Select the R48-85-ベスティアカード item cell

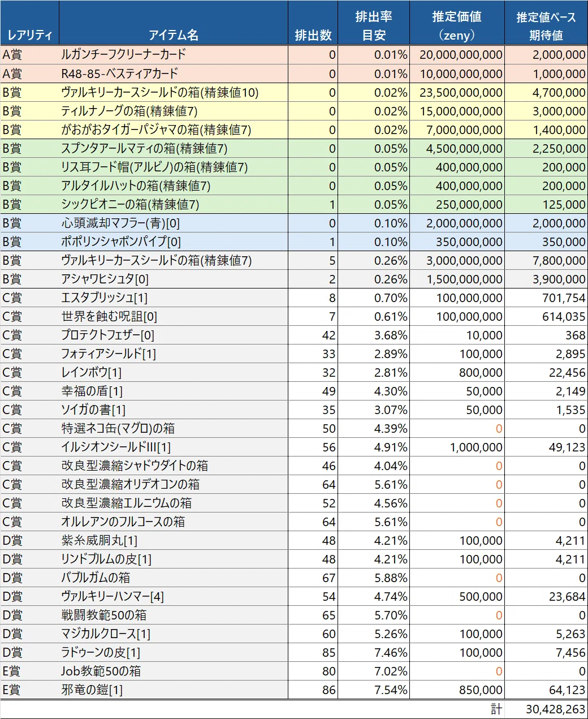click(174, 74)
